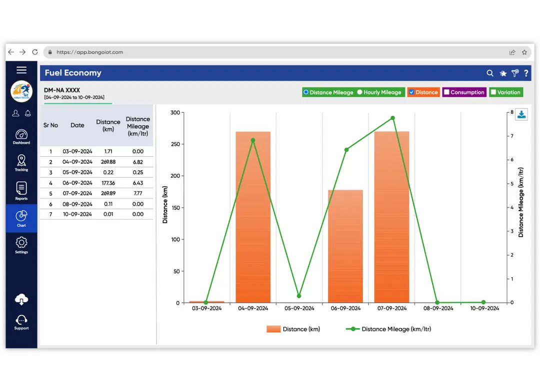Image resolution: width=540 pixels, height=392 pixels.
Task: Select the Chart sidebar item
Action: (21, 218)
